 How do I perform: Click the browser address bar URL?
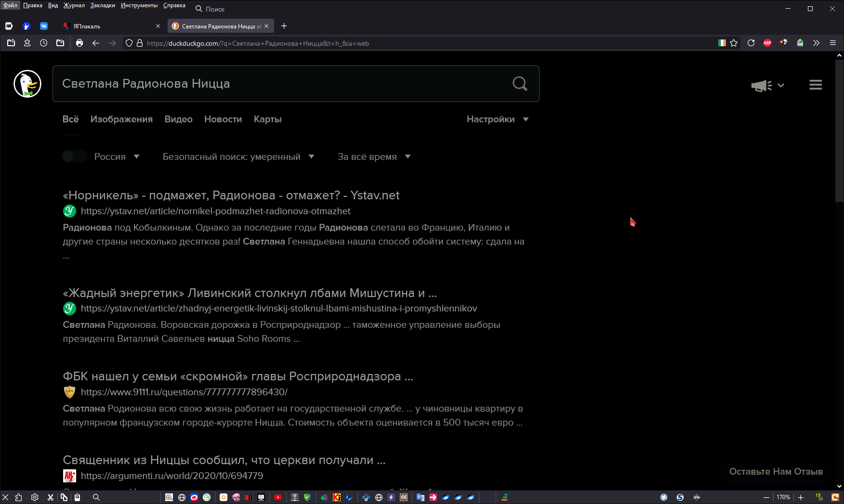coord(258,43)
